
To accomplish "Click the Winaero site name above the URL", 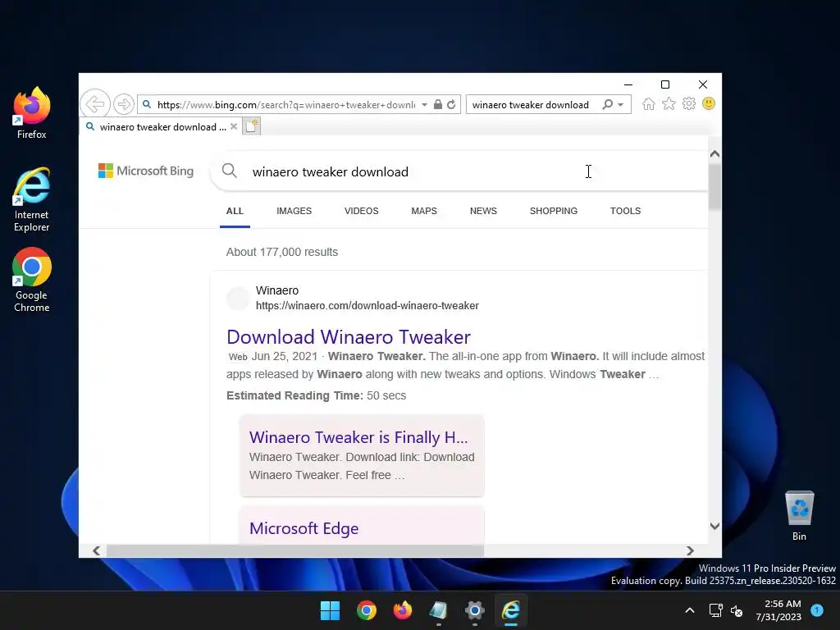I will [x=277, y=290].
